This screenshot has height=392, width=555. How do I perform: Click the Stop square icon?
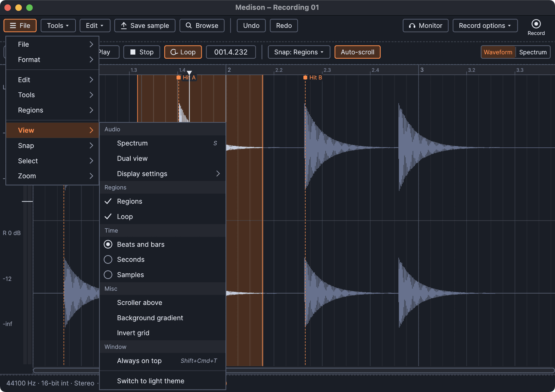pyautogui.click(x=133, y=52)
